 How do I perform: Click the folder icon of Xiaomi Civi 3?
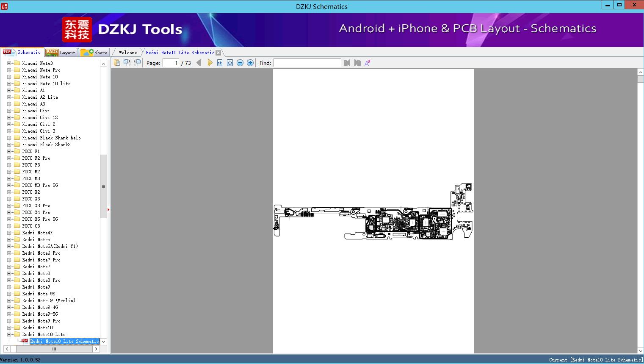17,131
